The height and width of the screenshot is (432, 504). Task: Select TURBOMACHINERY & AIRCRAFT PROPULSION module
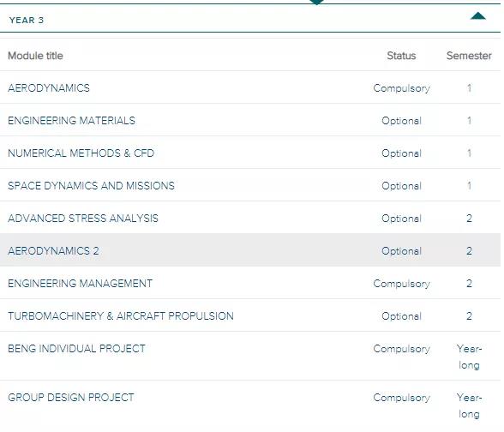point(121,316)
